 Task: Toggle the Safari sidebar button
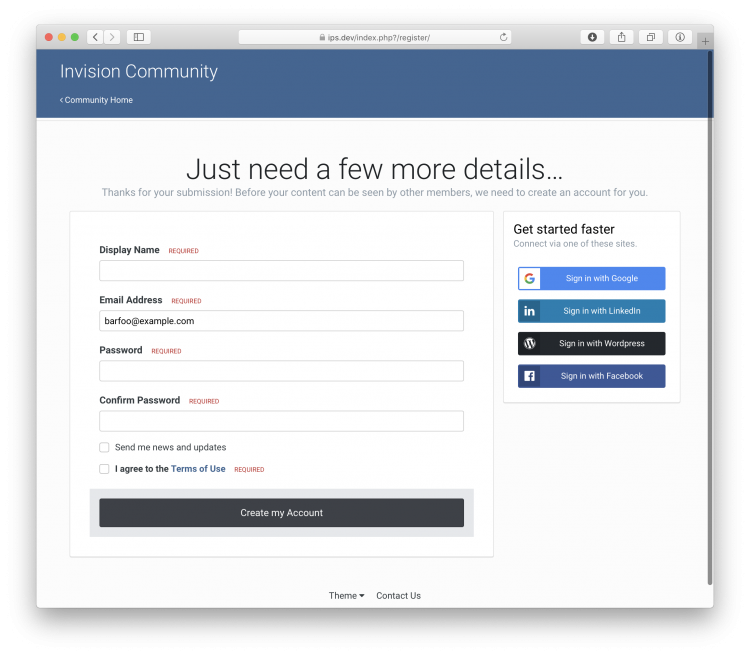[x=139, y=37]
